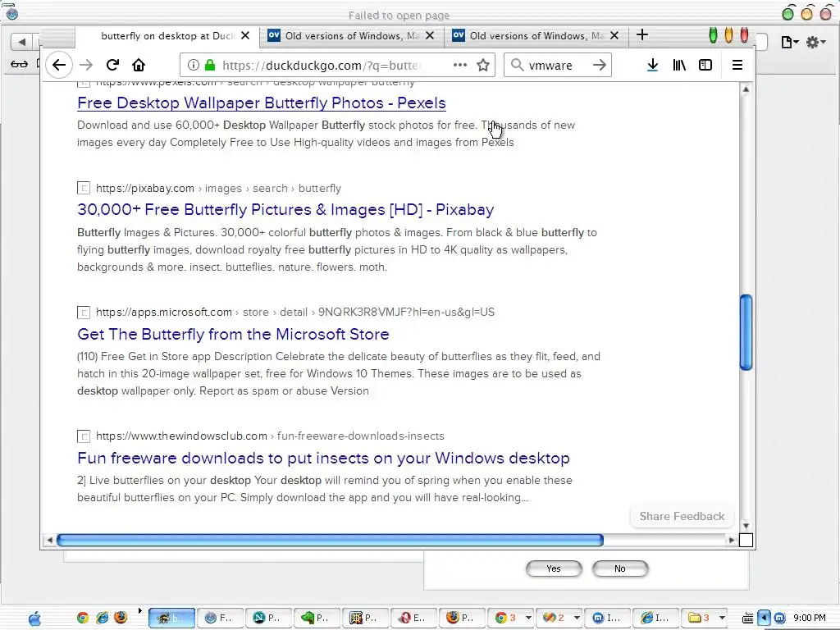Click the horizontal scroll-right arrow
The height and width of the screenshot is (630, 840).
[732, 540]
